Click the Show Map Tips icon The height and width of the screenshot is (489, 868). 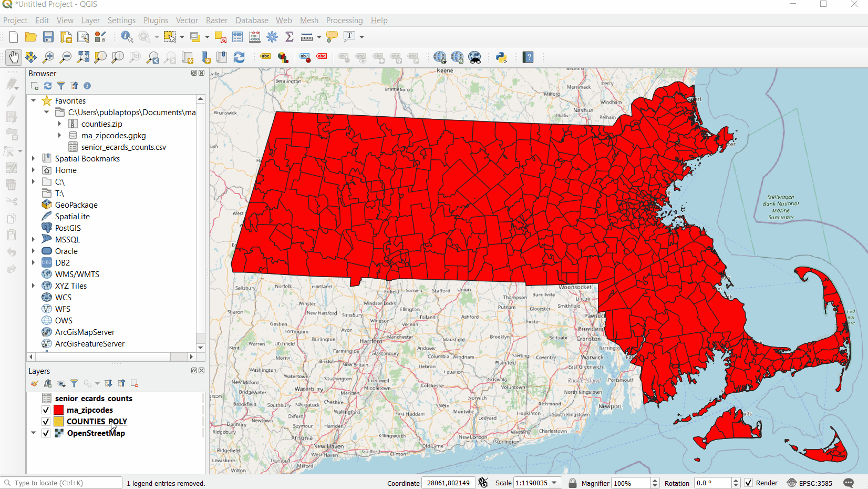pyautogui.click(x=332, y=37)
